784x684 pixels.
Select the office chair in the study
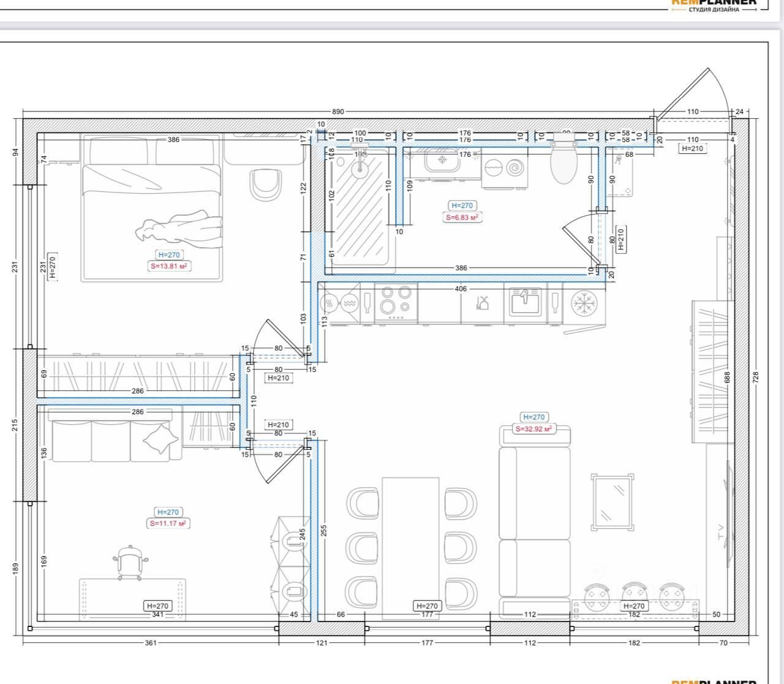point(130,562)
